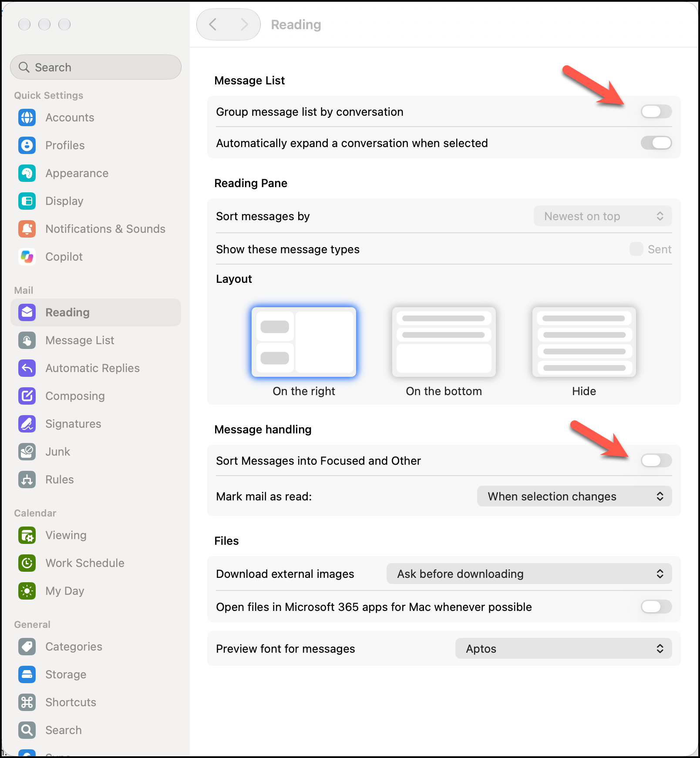Check the Sent message type checkbox

point(636,249)
